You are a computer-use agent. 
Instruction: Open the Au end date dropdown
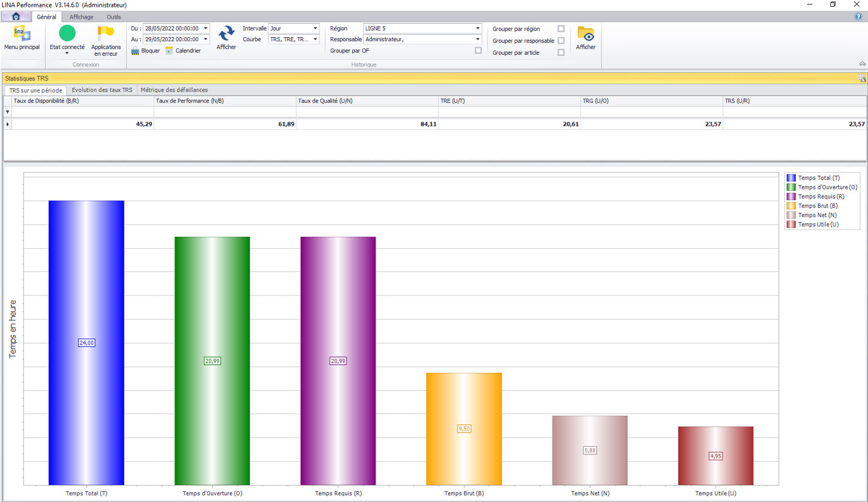(206, 39)
